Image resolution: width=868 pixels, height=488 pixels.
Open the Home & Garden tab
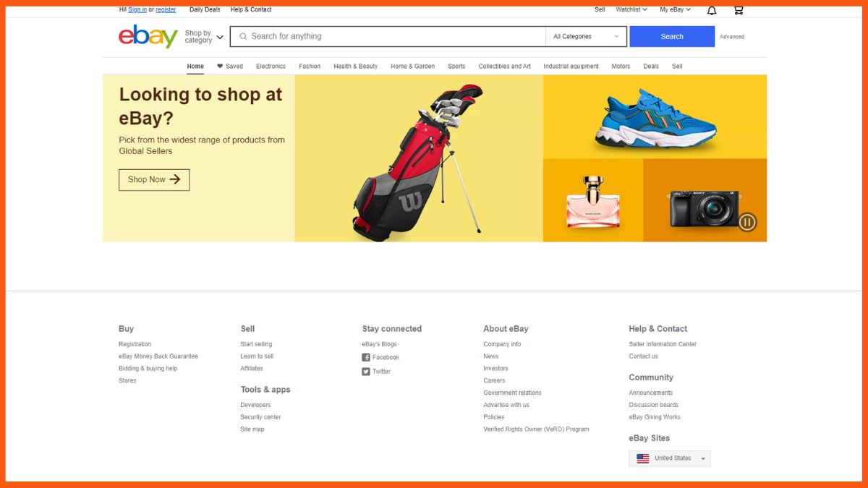pyautogui.click(x=412, y=66)
